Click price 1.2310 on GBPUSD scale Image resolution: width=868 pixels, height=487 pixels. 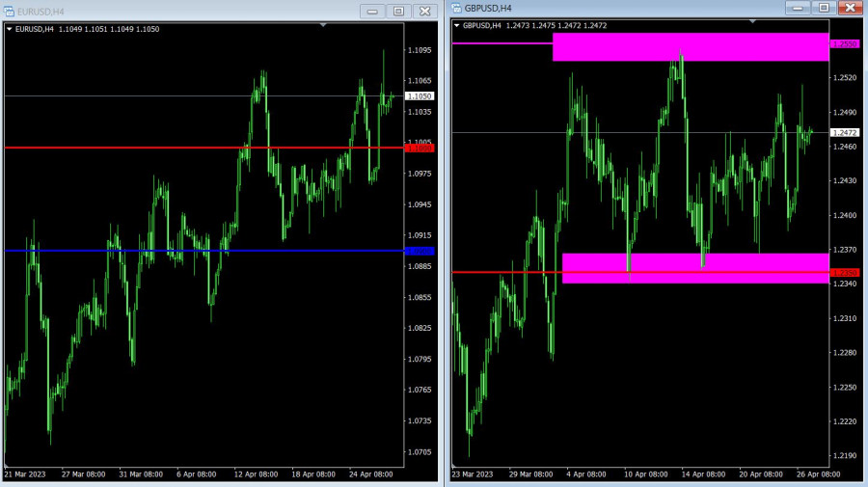845,319
